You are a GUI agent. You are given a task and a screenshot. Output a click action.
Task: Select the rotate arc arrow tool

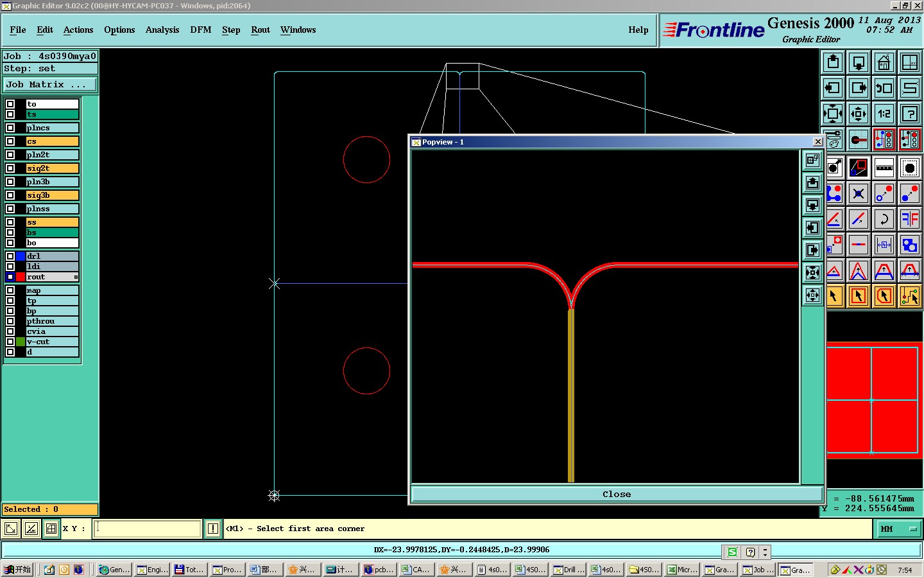coord(884,219)
